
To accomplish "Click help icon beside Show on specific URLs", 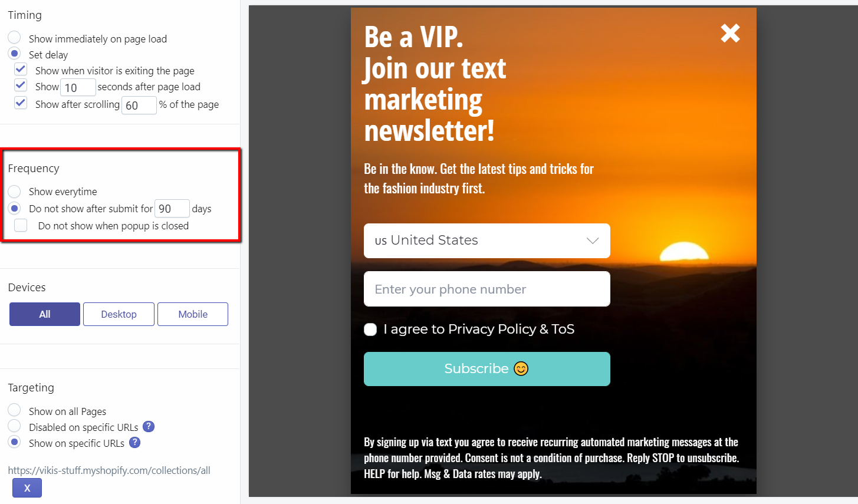I will point(135,443).
